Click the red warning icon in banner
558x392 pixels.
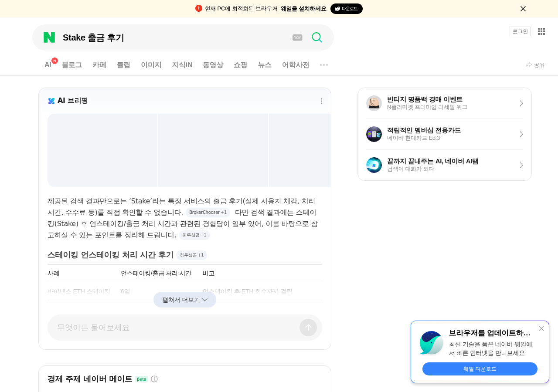(x=199, y=8)
